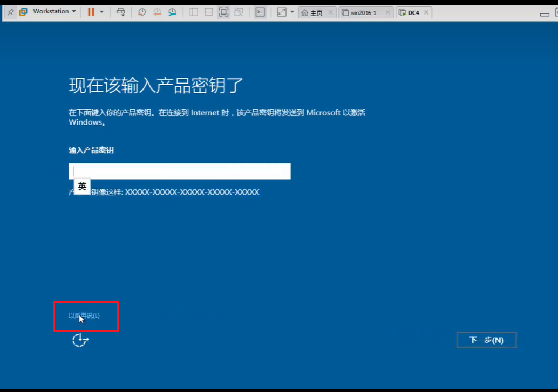Pause the virtual machine
Image resolution: width=558 pixels, height=392 pixels.
tap(91, 12)
